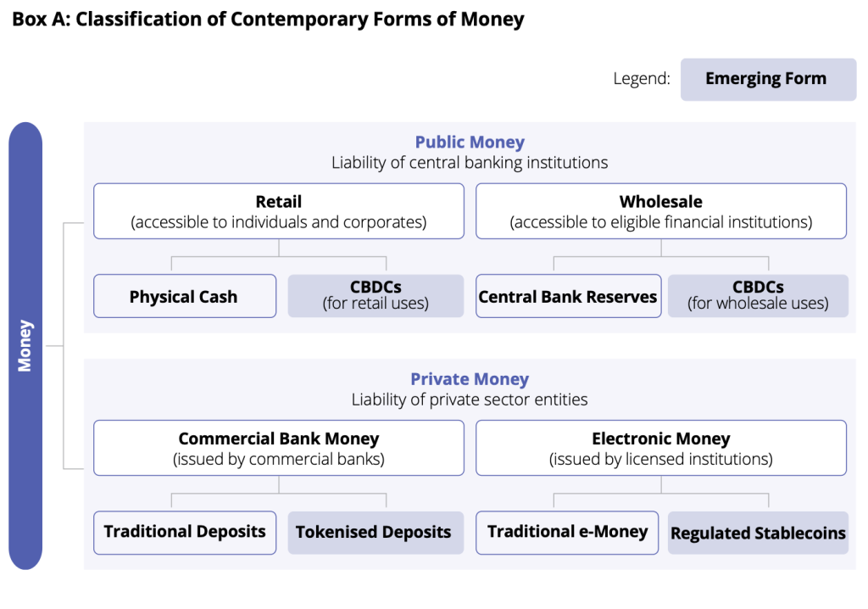Click the Physical Cash box

pos(184,296)
